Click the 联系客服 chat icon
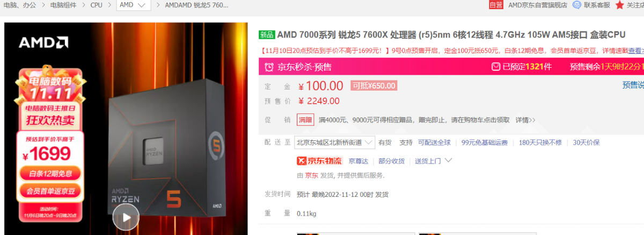 point(577,5)
